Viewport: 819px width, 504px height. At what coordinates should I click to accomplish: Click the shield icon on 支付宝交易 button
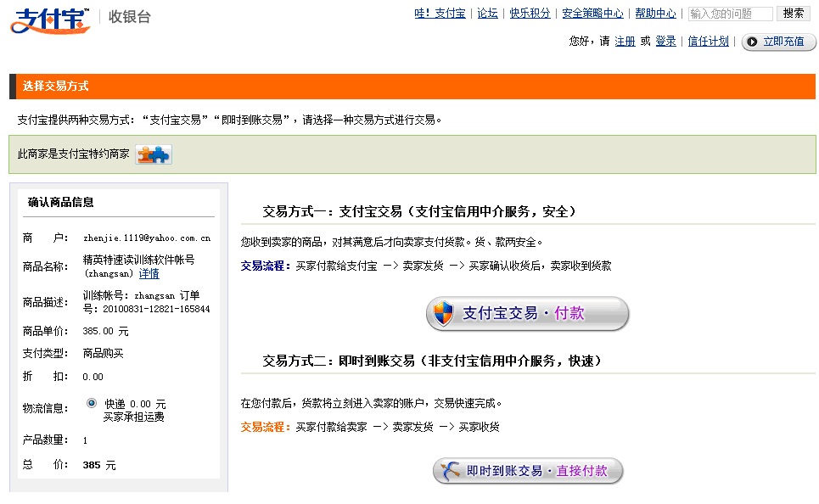(x=444, y=314)
